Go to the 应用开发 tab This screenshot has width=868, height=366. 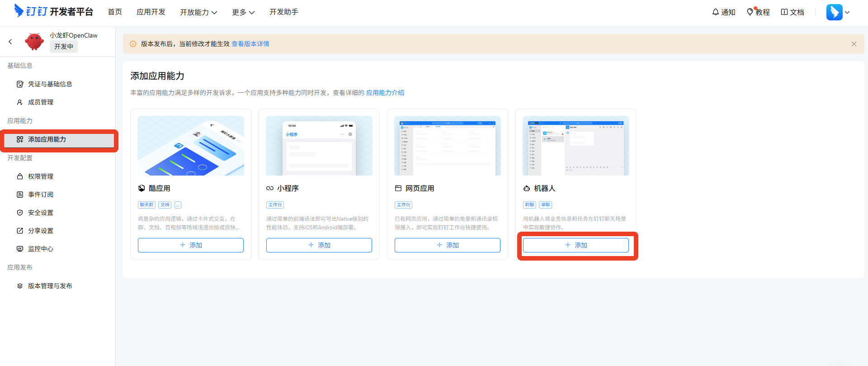151,12
